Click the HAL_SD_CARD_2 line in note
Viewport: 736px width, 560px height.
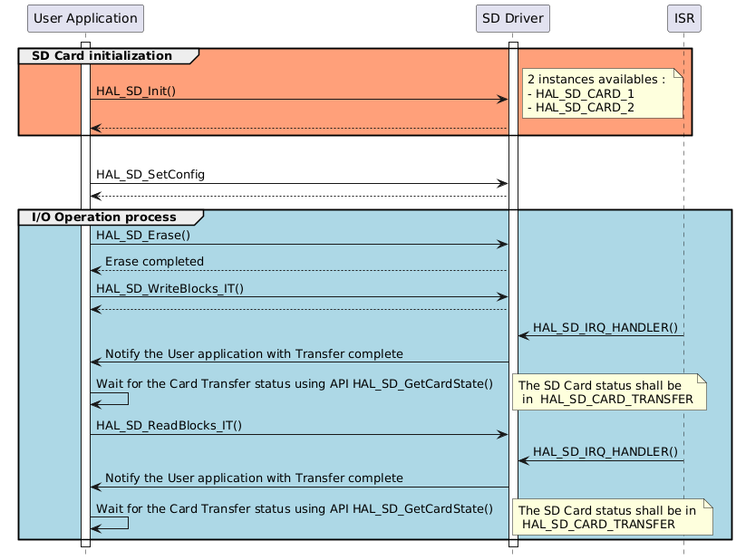tap(581, 108)
